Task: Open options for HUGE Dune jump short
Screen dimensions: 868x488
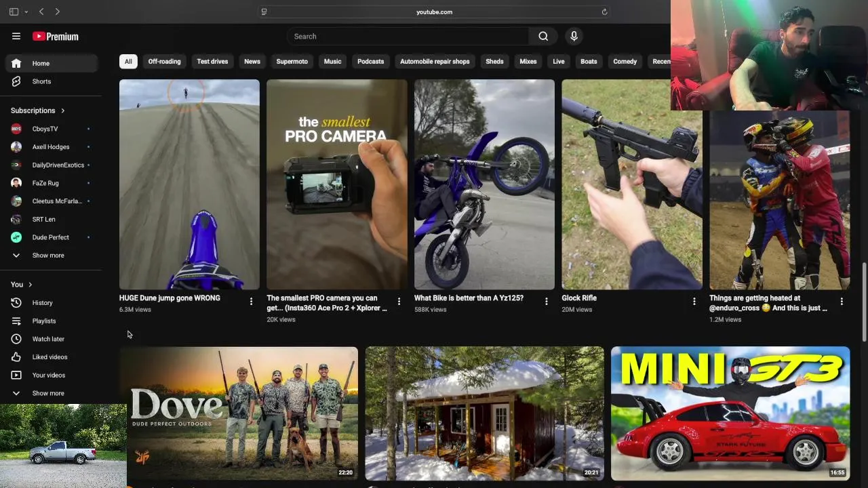Action: (251, 302)
